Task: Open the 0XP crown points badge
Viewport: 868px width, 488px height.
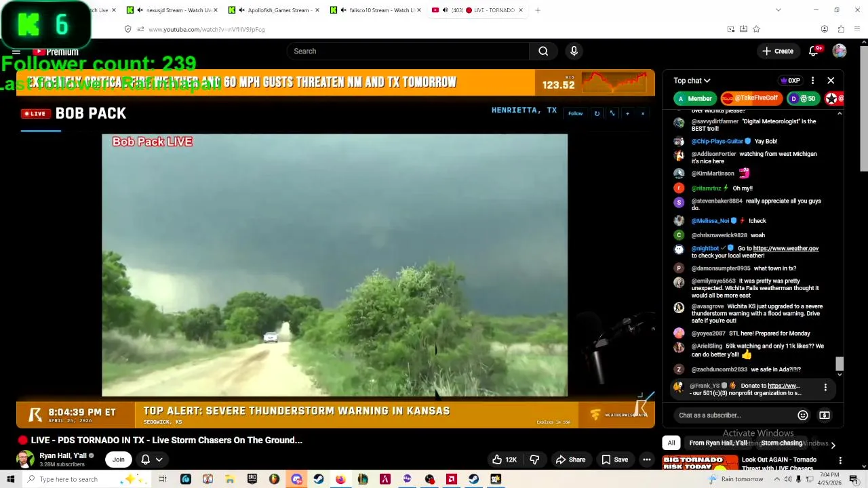Action: [791, 81]
